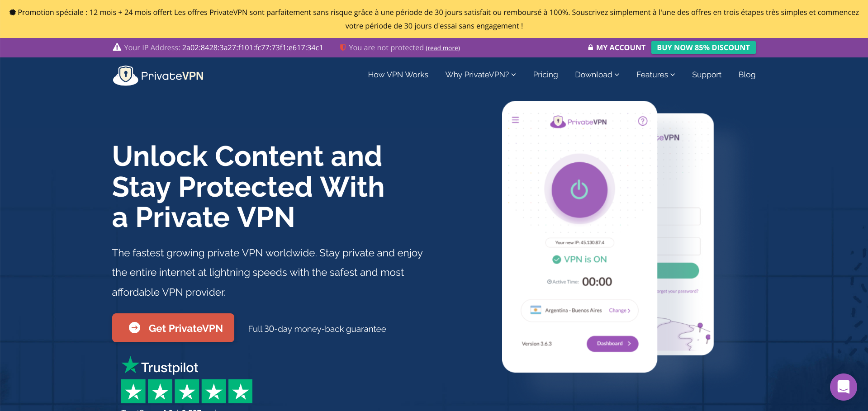Expand the Why PrivateVPN? dropdown
Image resolution: width=868 pixels, height=411 pixels.
click(x=480, y=75)
